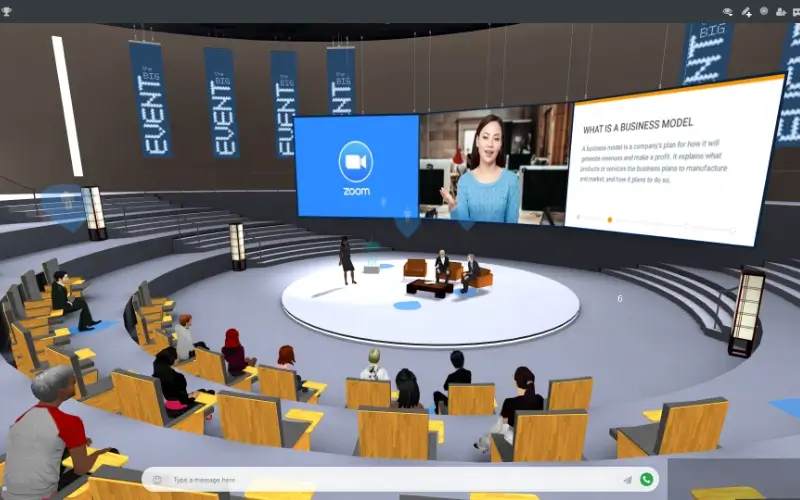The image size is (800, 500).
Task: Open the emoji picker in chat bar
Action: 157,480
